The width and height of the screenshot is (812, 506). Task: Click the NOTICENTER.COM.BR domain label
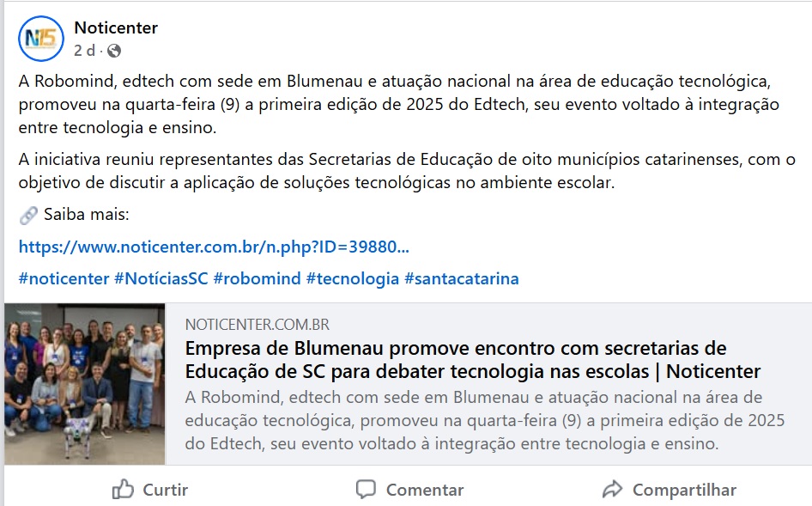point(258,325)
